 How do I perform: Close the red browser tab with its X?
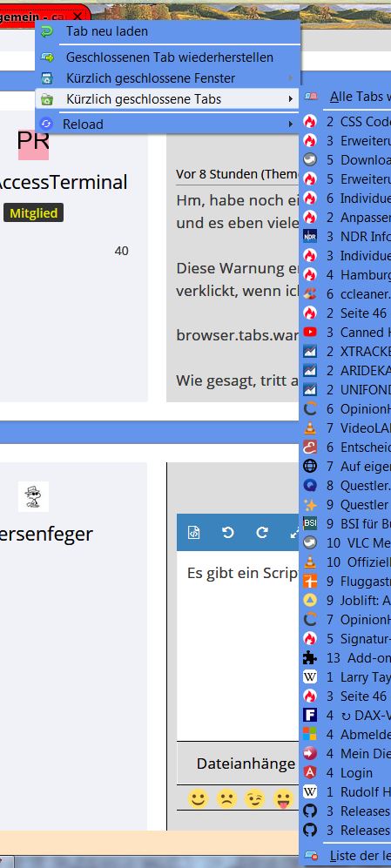coord(78,17)
